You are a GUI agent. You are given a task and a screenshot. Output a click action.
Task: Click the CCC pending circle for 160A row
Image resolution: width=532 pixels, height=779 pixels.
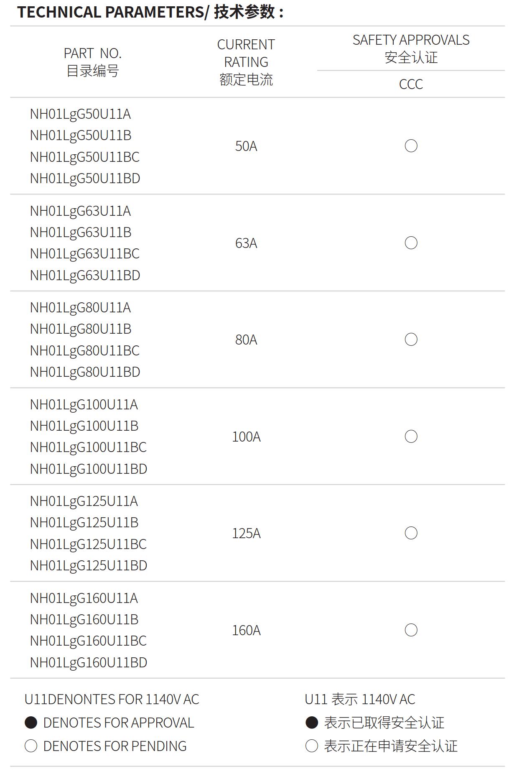[x=411, y=630]
